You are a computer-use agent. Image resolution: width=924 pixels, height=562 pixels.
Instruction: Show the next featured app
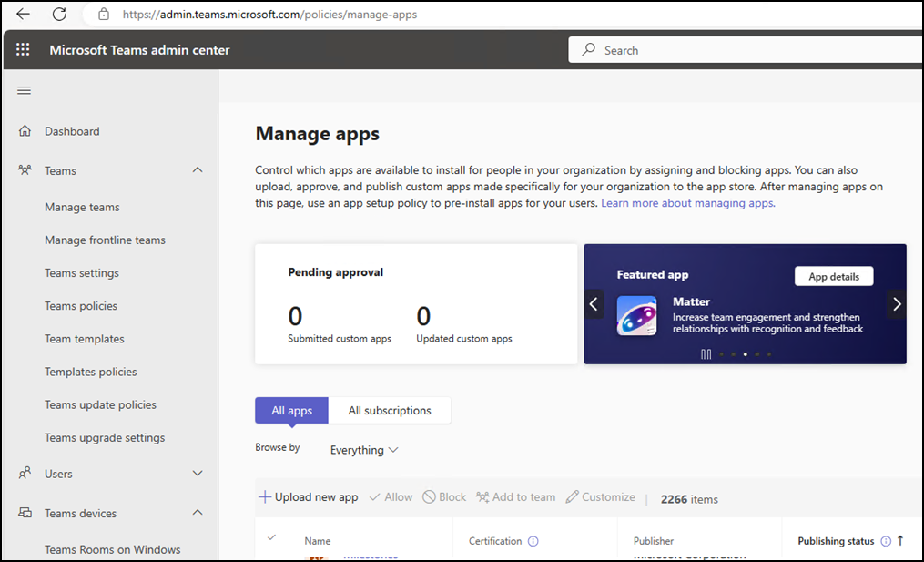point(897,304)
